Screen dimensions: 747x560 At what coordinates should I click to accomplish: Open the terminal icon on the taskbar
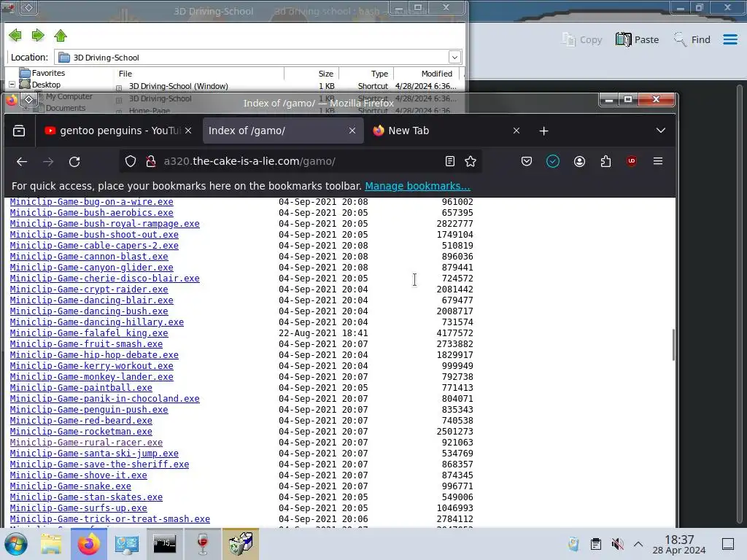[164, 544]
